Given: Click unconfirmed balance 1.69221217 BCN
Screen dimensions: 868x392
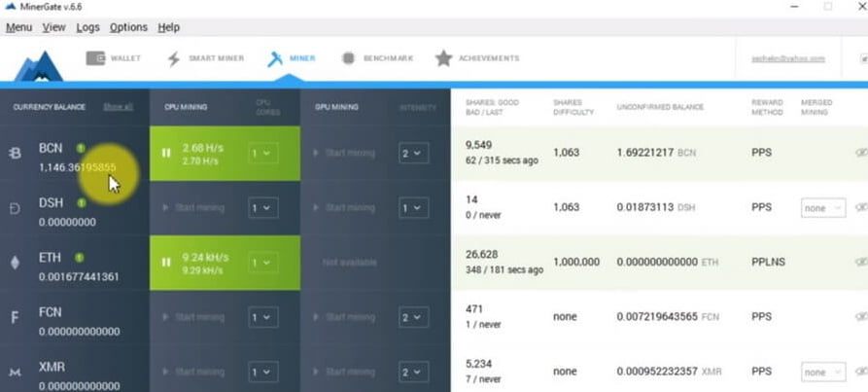Looking at the screenshot, I should pyautogui.click(x=656, y=153).
